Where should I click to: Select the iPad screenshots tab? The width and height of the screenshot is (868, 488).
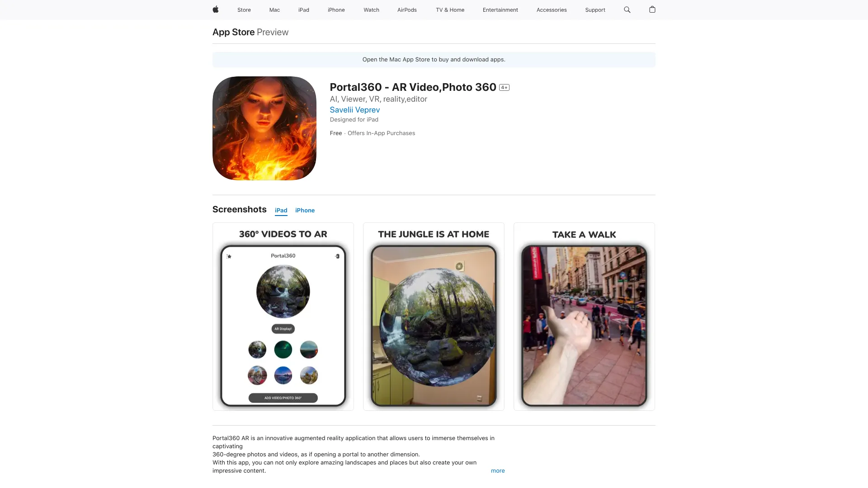[281, 210]
